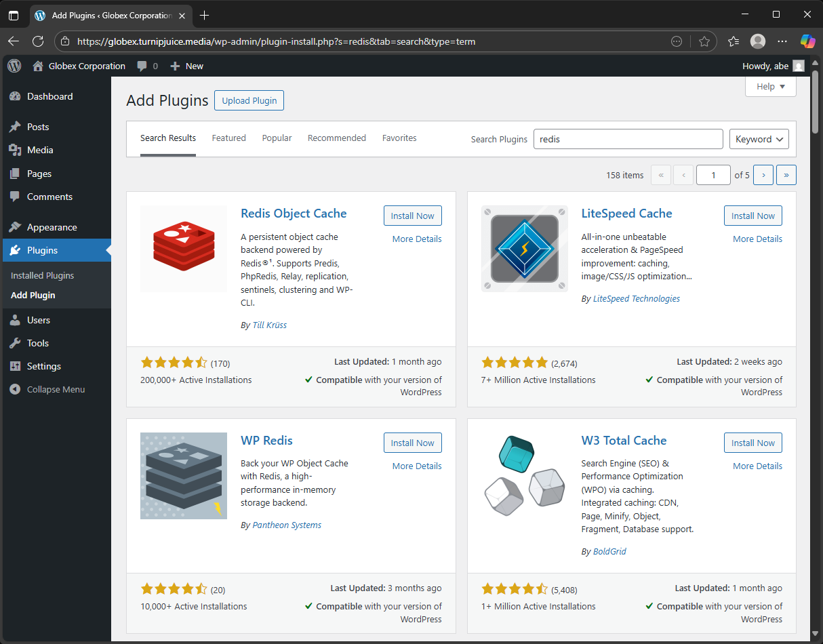The height and width of the screenshot is (644, 823).
Task: Open More Details for LiteSpeed Cache
Action: (x=757, y=239)
